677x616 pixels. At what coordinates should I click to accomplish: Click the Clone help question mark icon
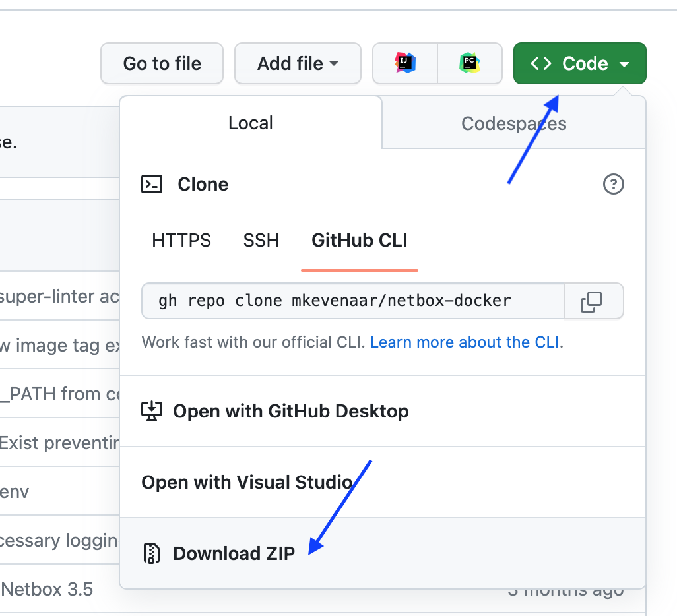(x=613, y=185)
